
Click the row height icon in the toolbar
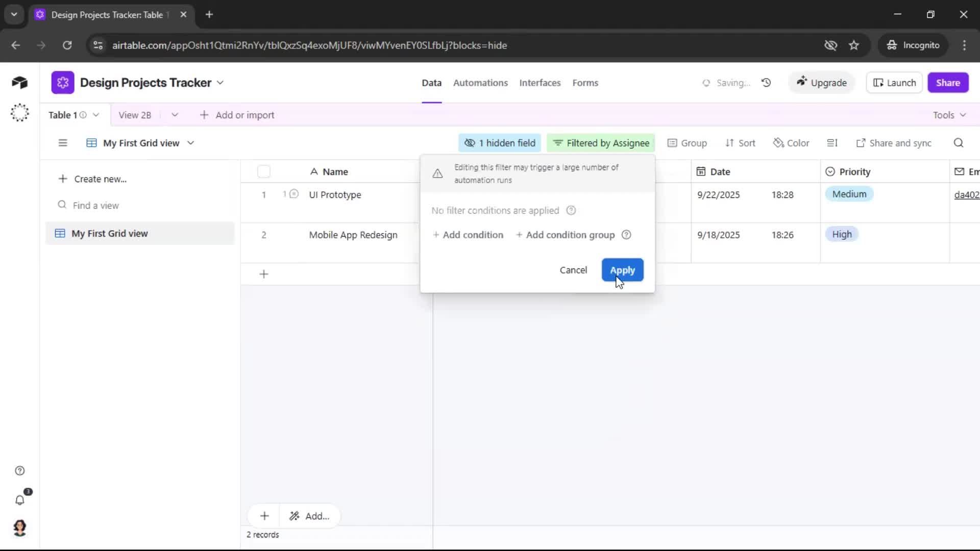click(832, 143)
